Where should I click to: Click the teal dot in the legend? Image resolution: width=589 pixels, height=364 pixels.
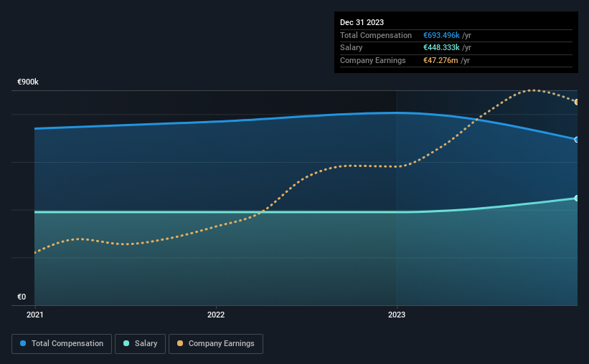pyautogui.click(x=126, y=343)
